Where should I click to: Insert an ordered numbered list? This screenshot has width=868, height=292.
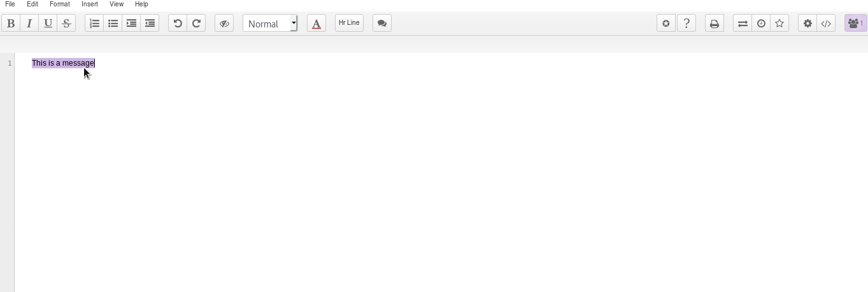[94, 24]
